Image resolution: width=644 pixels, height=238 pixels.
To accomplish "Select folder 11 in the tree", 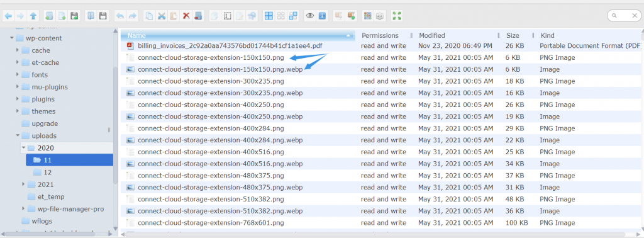I will 69,160.
